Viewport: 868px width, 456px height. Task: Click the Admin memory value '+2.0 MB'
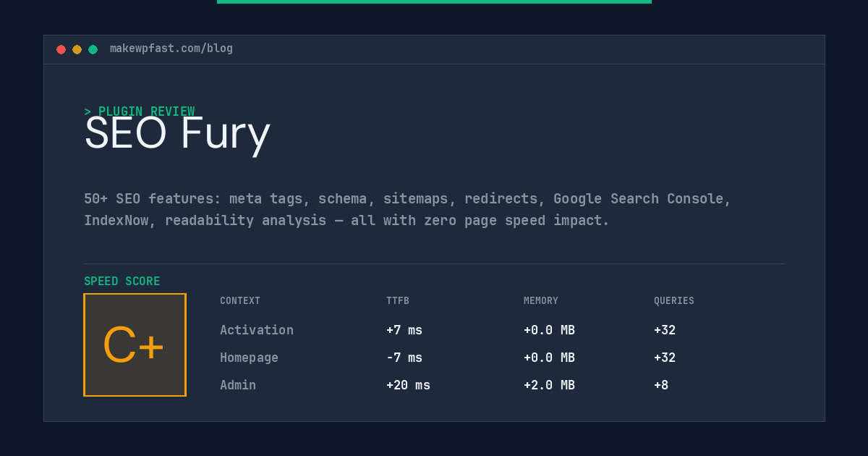[549, 385]
